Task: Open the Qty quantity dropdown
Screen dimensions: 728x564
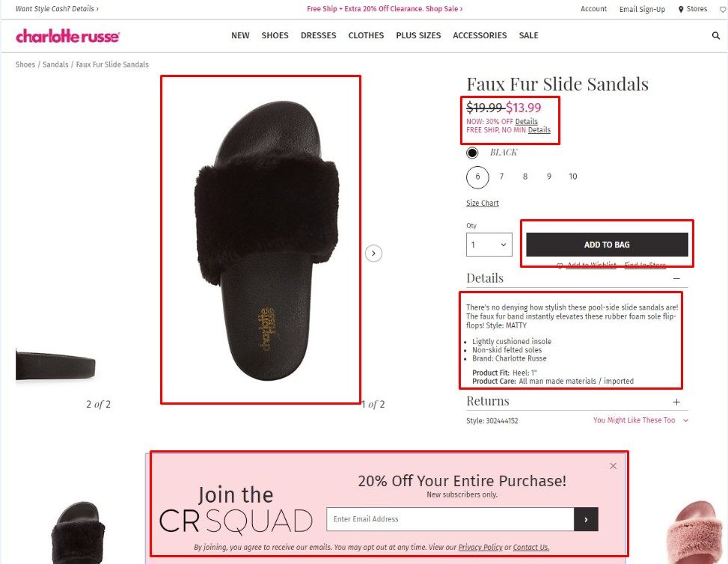Action: [x=489, y=245]
